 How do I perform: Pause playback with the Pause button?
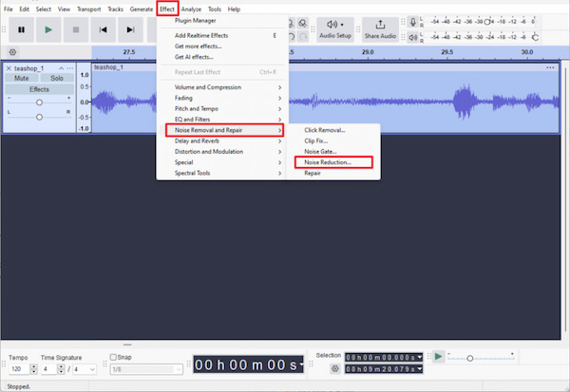pos(22,29)
